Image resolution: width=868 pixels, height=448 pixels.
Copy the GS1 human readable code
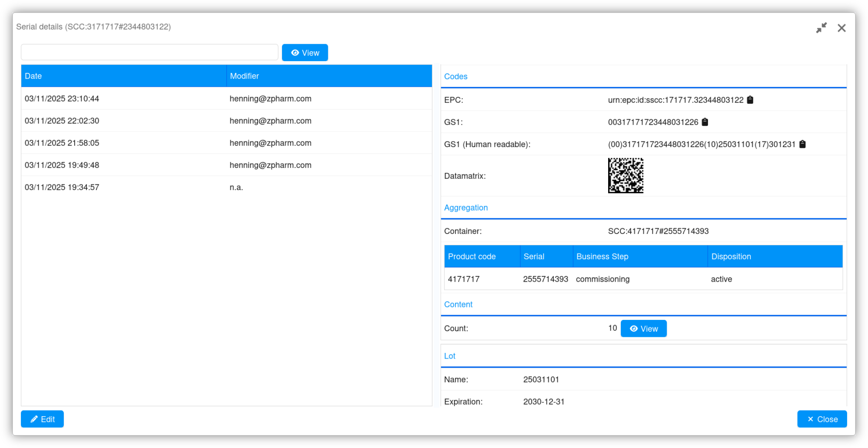tap(802, 144)
